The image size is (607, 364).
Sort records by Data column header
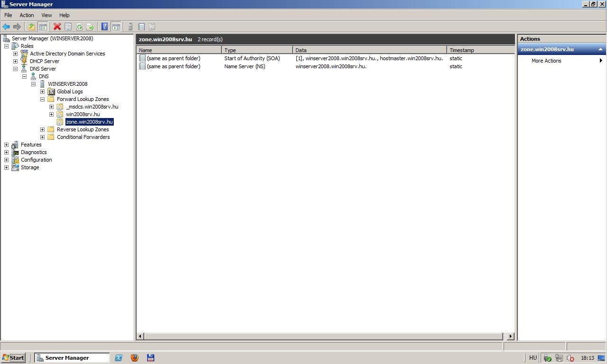pyautogui.click(x=370, y=50)
